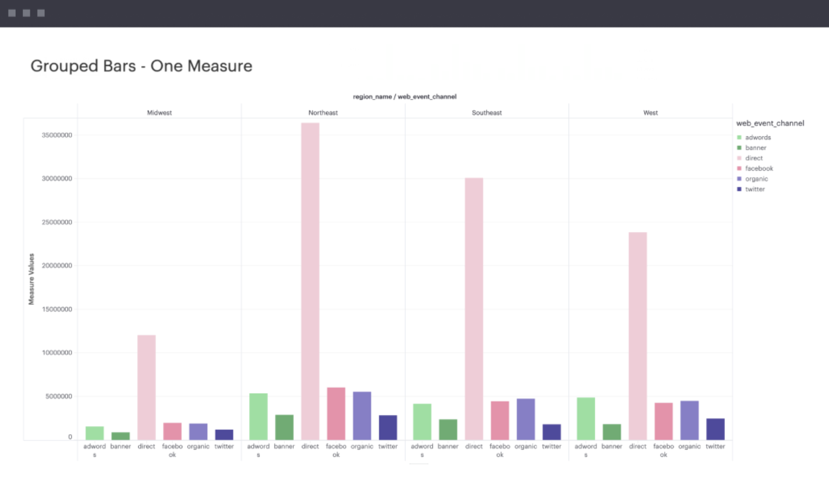The image size is (829, 504).
Task: Select the Northeast facebook bar
Action: coord(336,414)
